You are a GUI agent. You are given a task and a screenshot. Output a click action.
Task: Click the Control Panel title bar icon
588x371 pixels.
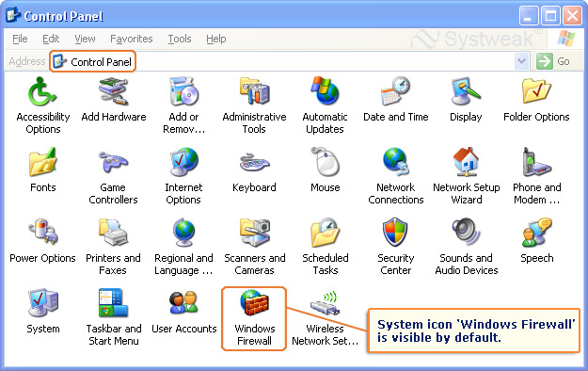13,15
